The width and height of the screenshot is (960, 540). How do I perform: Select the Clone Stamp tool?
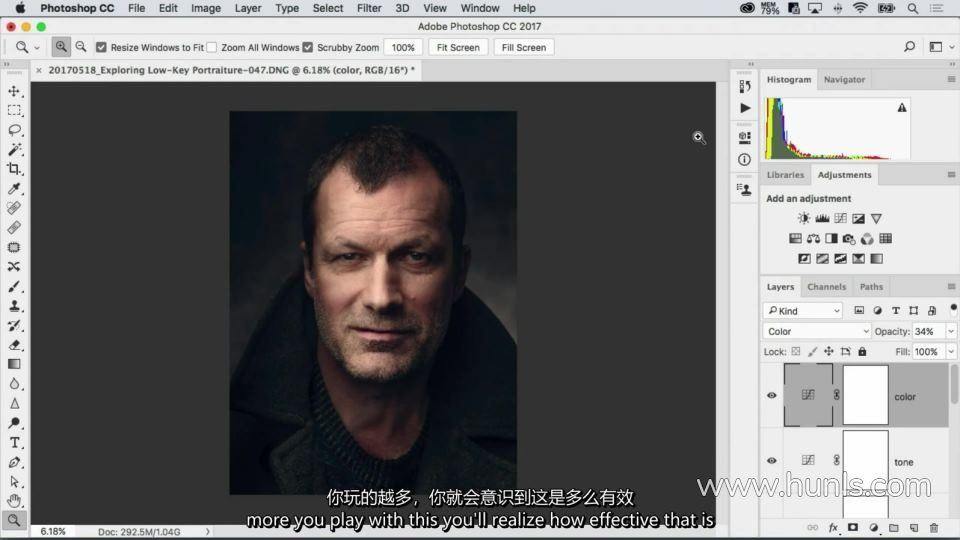(14, 306)
